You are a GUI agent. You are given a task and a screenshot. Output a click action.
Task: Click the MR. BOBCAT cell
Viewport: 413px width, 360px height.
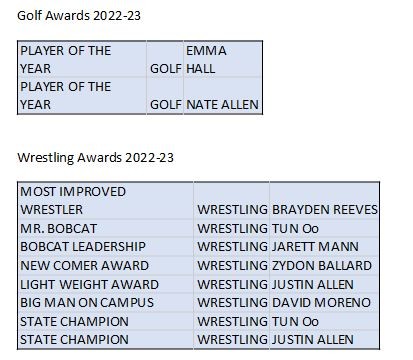105,228
